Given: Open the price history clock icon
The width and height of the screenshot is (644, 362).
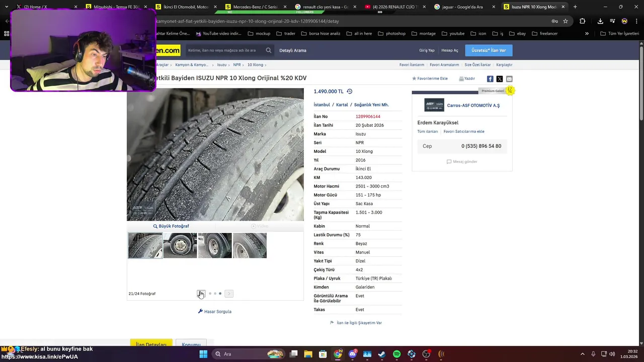Looking at the screenshot, I should point(350,92).
